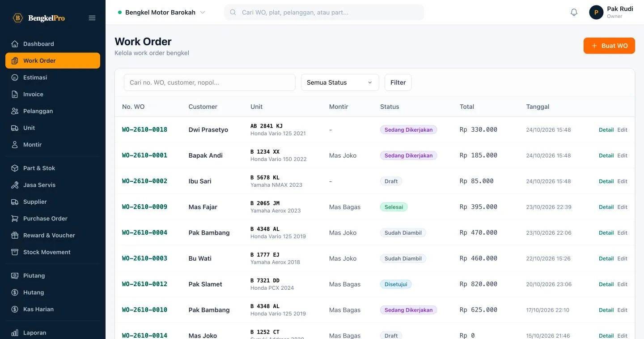
Task: Click amount Rp 470.000
Action: coord(479,233)
